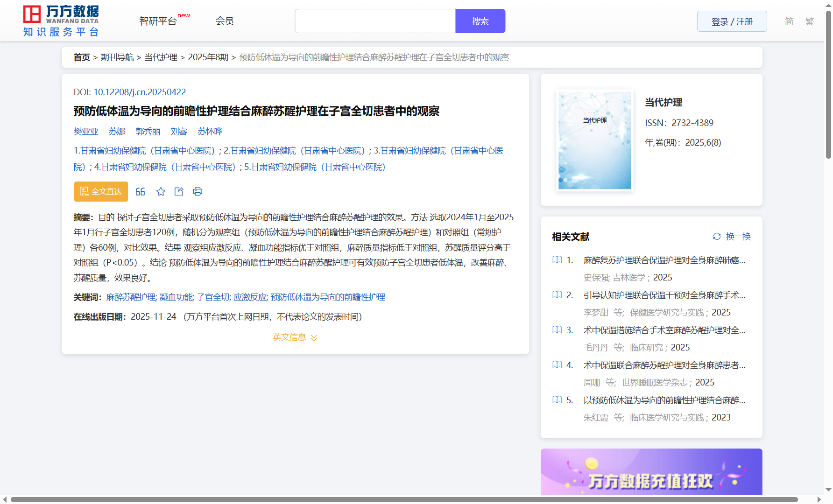The height and width of the screenshot is (504, 833).
Task: Click the Wanfang Data logo
Action: point(61,21)
